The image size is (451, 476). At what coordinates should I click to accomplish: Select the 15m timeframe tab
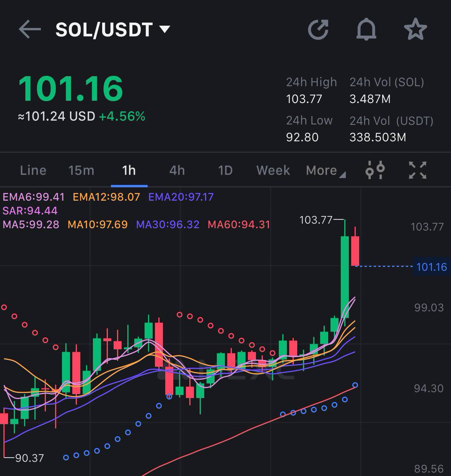(x=81, y=171)
